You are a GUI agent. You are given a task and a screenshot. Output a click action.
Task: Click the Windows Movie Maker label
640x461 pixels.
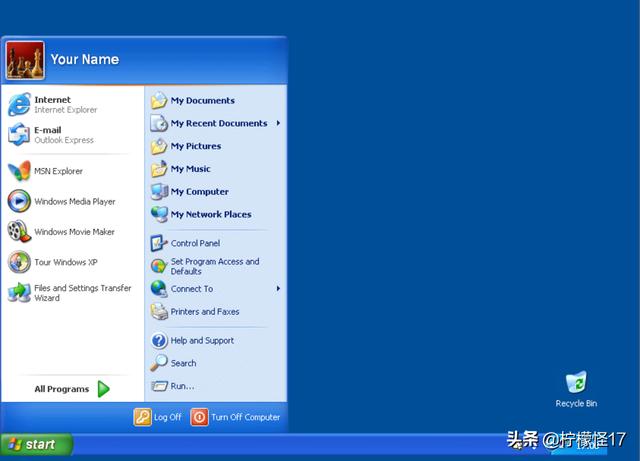click(x=74, y=232)
